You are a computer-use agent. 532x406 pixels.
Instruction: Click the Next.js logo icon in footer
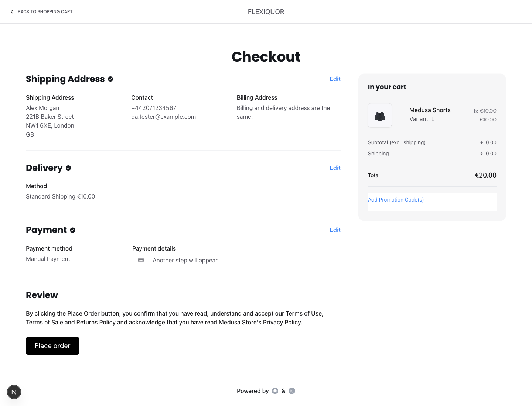(x=292, y=391)
